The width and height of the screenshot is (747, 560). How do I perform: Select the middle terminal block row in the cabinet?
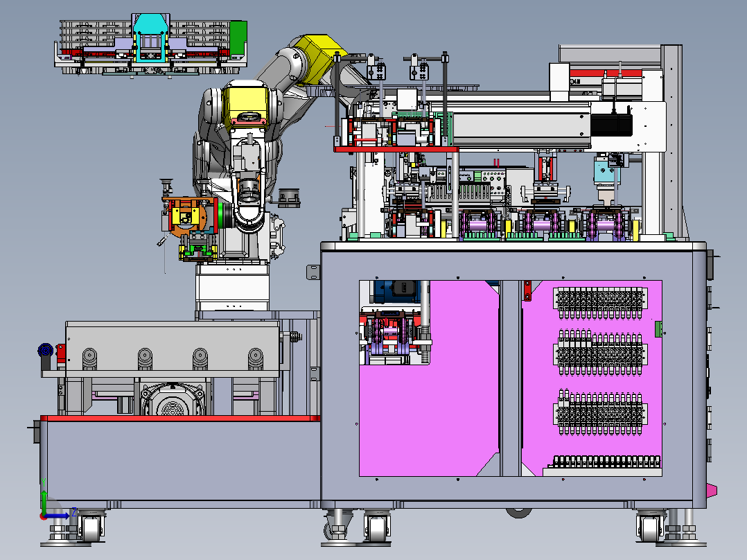click(x=600, y=352)
